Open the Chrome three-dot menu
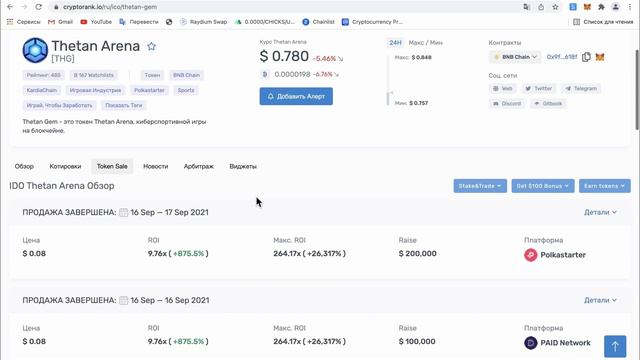This screenshot has height=360, width=640. point(630,7)
